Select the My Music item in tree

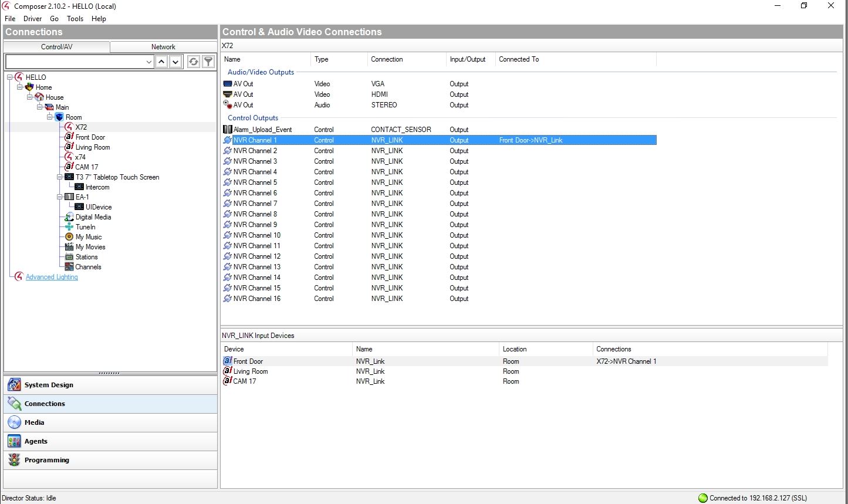[88, 237]
